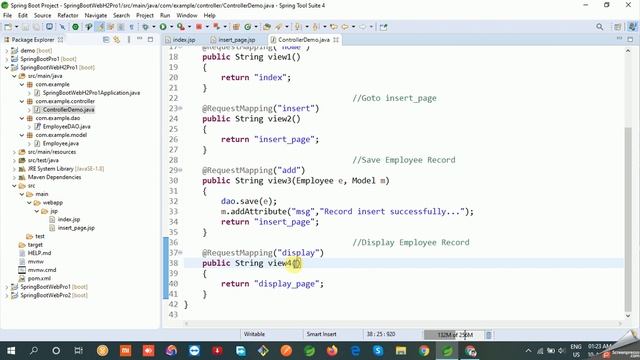Open Windows search from taskbar

[34, 351]
